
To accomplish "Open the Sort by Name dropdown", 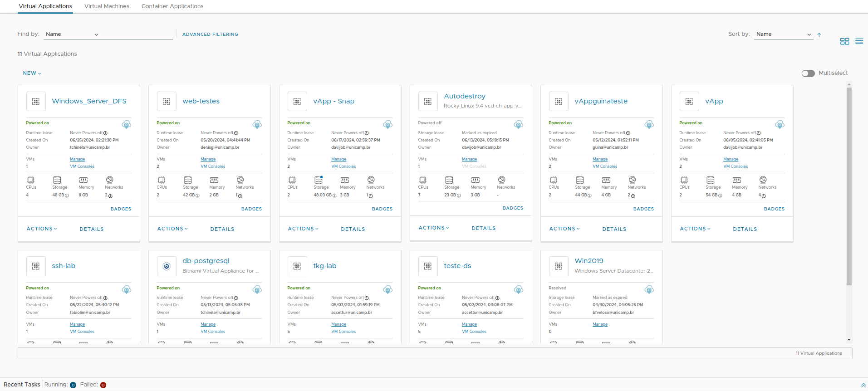I will point(783,34).
